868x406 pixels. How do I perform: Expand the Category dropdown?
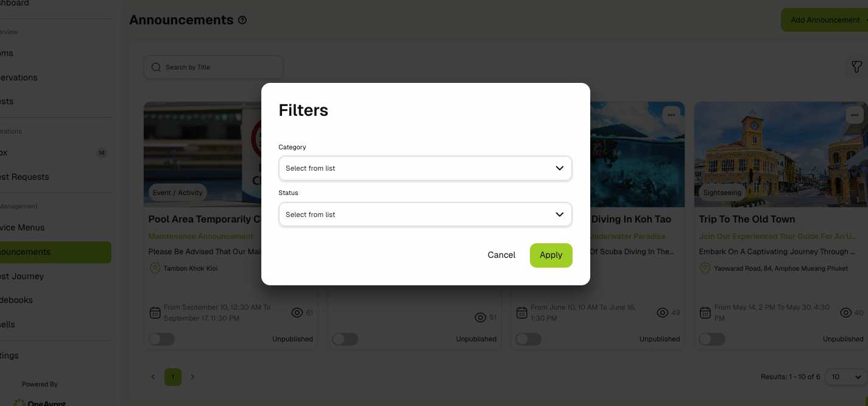coord(425,168)
